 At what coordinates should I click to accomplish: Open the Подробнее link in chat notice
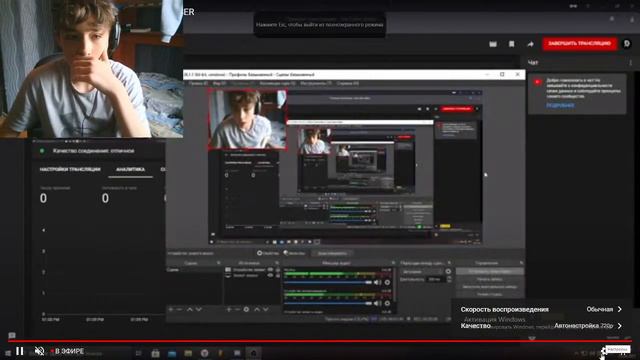pos(560,105)
